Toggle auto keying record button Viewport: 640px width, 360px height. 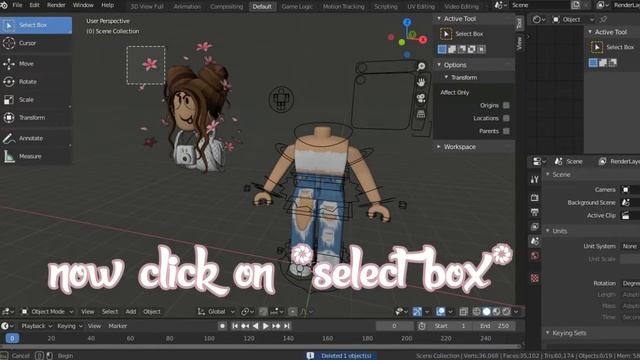(222, 326)
